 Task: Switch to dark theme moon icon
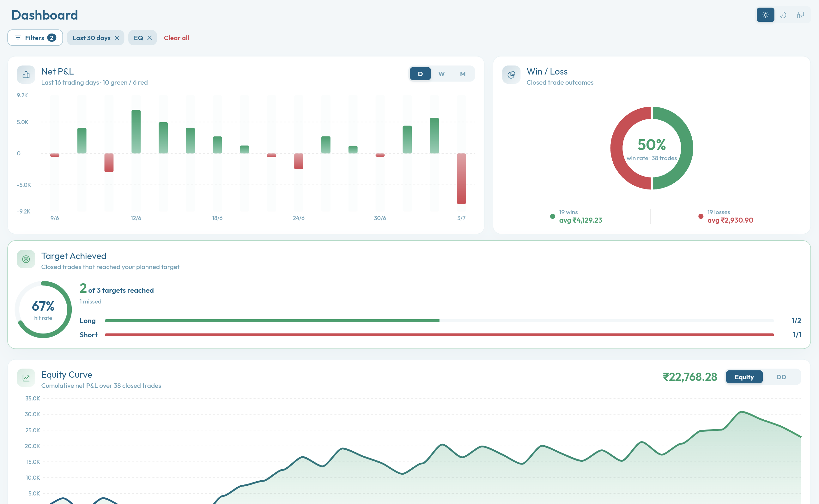tap(783, 15)
